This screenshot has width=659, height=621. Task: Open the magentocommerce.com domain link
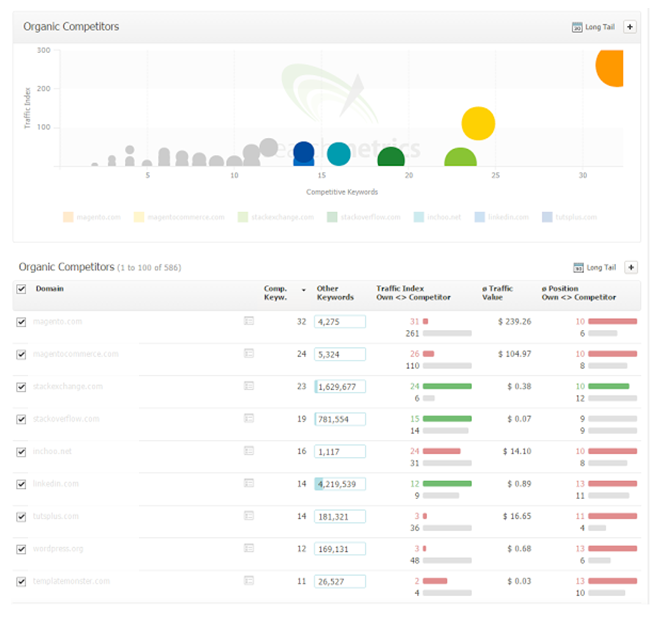[76, 354]
